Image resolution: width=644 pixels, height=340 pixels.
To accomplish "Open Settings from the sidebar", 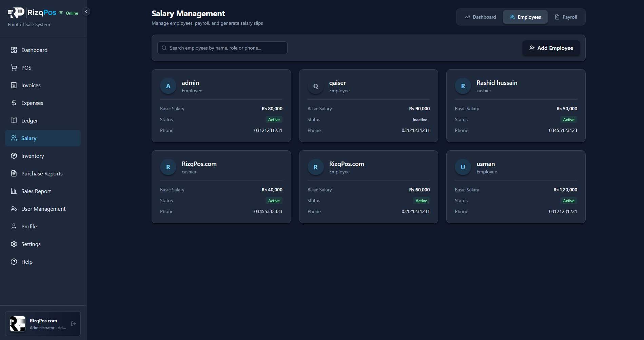I will [43, 244].
